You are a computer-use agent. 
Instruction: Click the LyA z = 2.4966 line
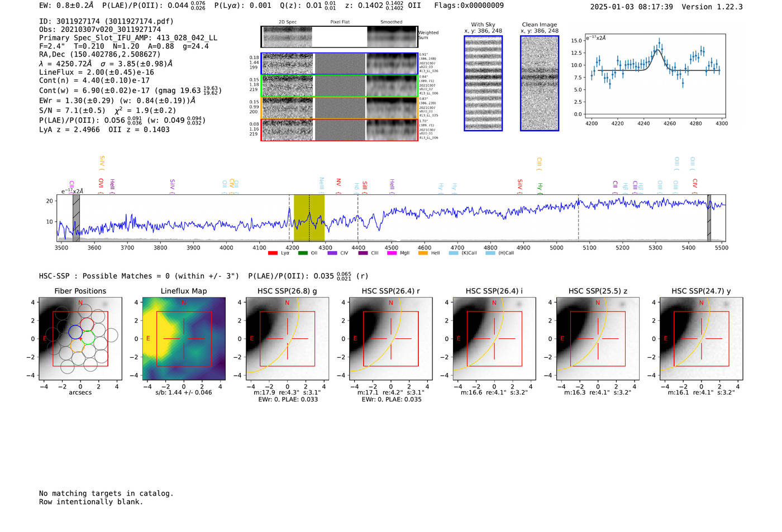pos(104,130)
